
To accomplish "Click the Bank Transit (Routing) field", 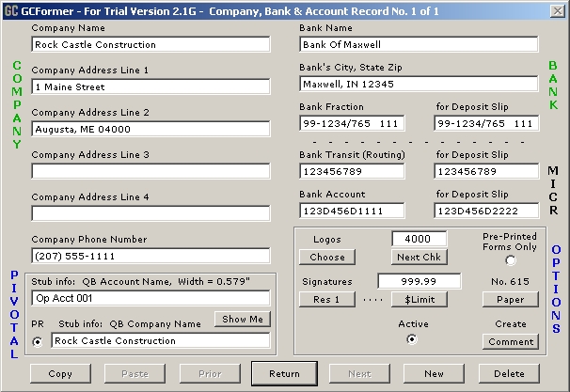I will (352, 171).
